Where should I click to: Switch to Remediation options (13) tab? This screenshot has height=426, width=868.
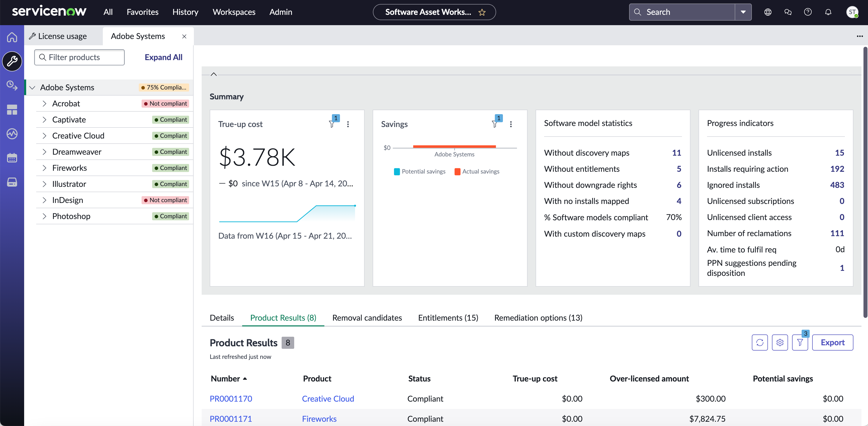(538, 318)
